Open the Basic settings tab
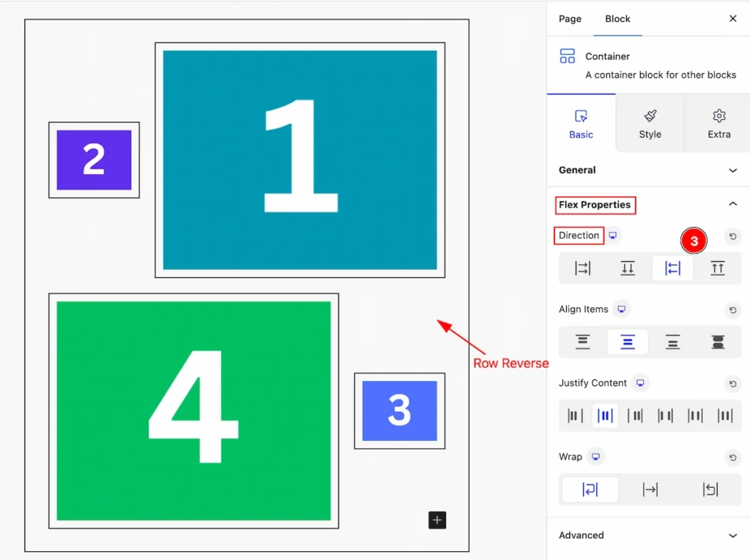The height and width of the screenshot is (560, 750). click(x=581, y=124)
